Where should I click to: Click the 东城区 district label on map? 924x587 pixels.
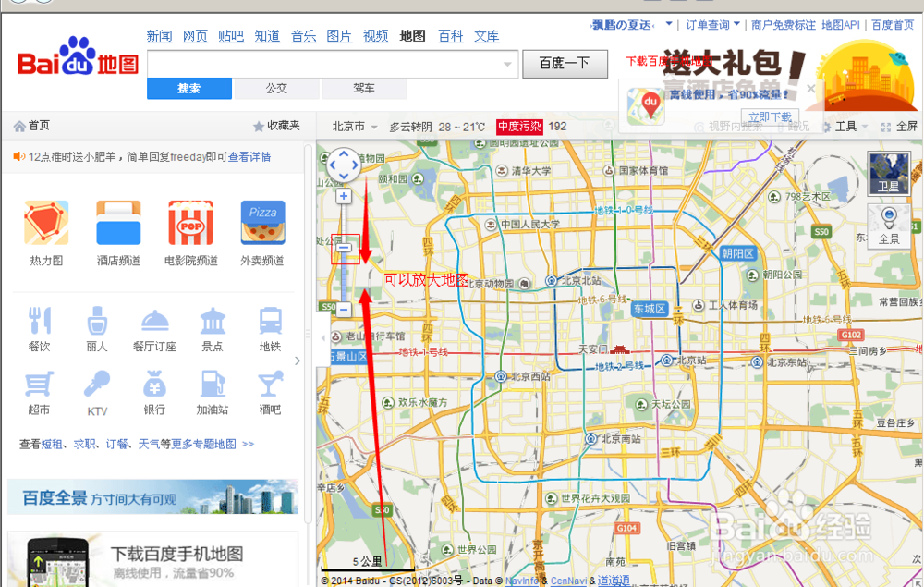pyautogui.click(x=649, y=308)
